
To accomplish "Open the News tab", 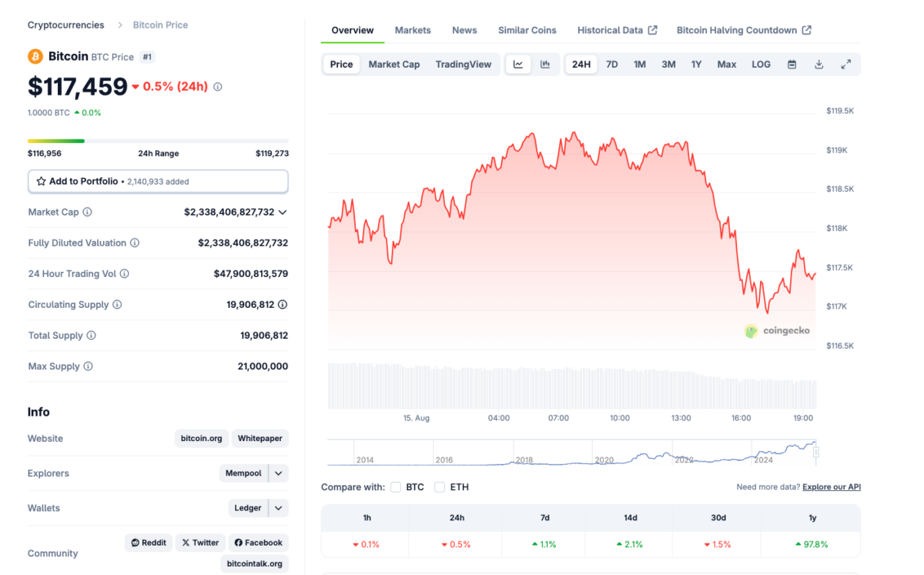I will click(464, 31).
